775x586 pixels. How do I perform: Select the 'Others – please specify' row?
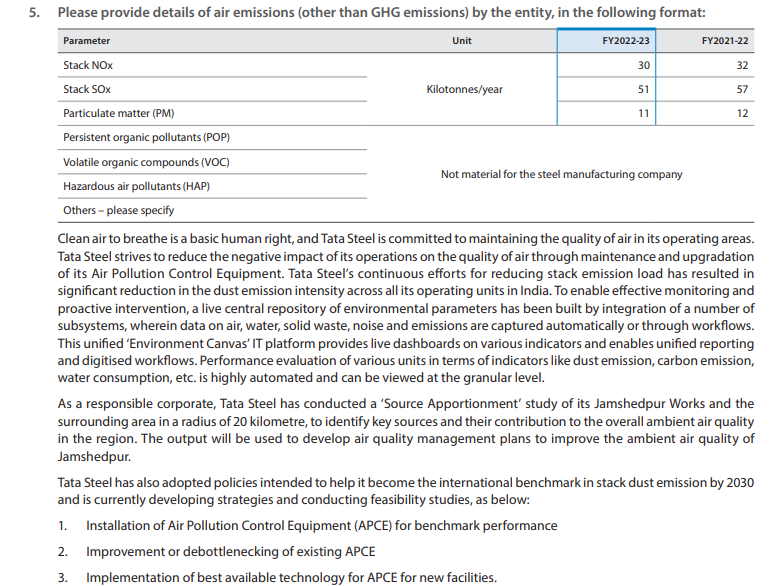point(118,210)
